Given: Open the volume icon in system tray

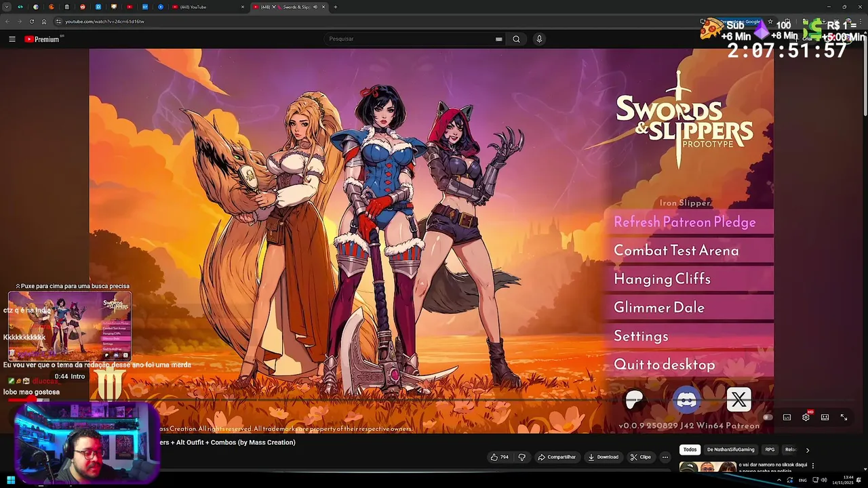Looking at the screenshot, I should 823,481.
